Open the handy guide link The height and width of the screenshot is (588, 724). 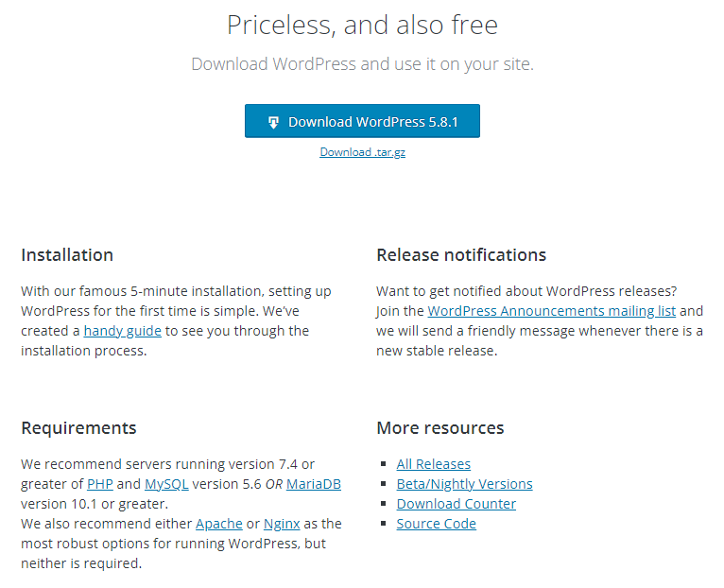pos(123,331)
